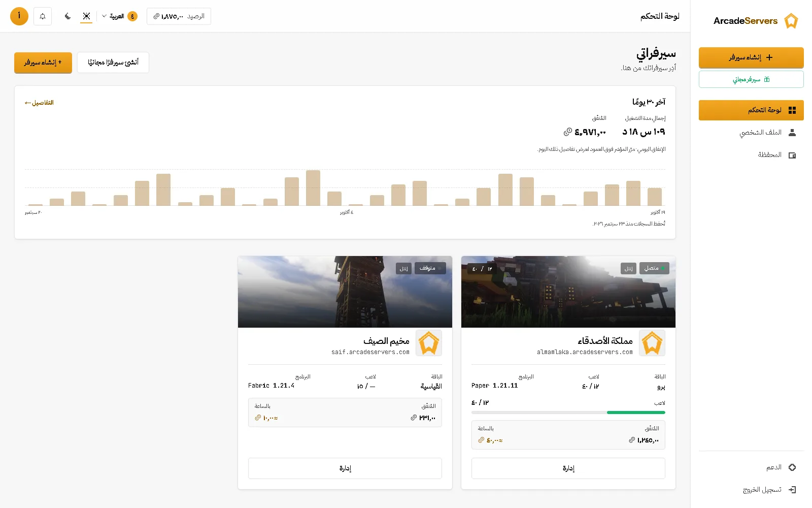Open the العربية language dropdown

[119, 16]
